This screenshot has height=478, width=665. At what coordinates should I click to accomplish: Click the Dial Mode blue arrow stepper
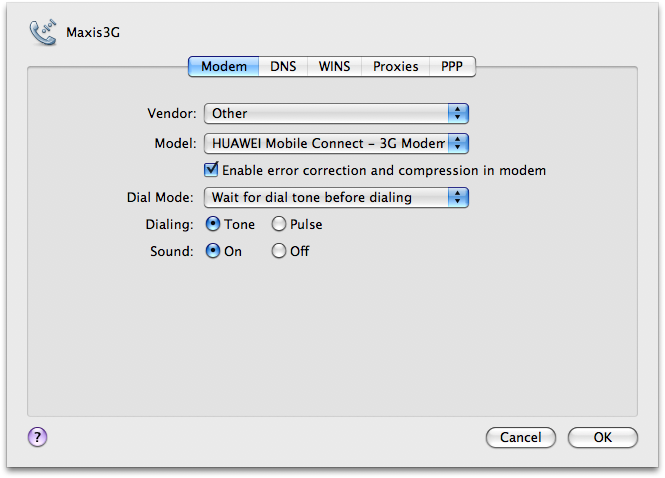(x=458, y=197)
